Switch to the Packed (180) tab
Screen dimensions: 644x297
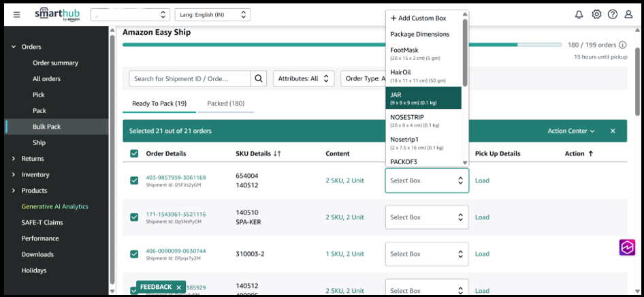coord(226,104)
